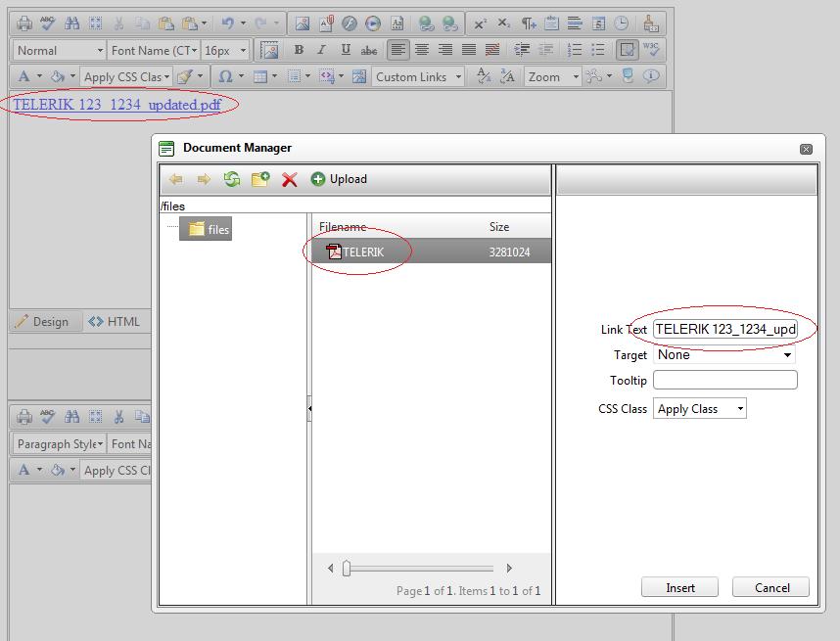Screen dimensions: 840x641
Task: Open the Target None dropdown
Action: coord(724,354)
